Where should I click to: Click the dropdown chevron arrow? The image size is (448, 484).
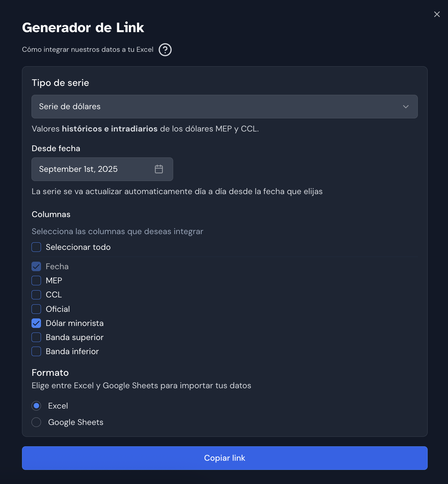(x=406, y=107)
